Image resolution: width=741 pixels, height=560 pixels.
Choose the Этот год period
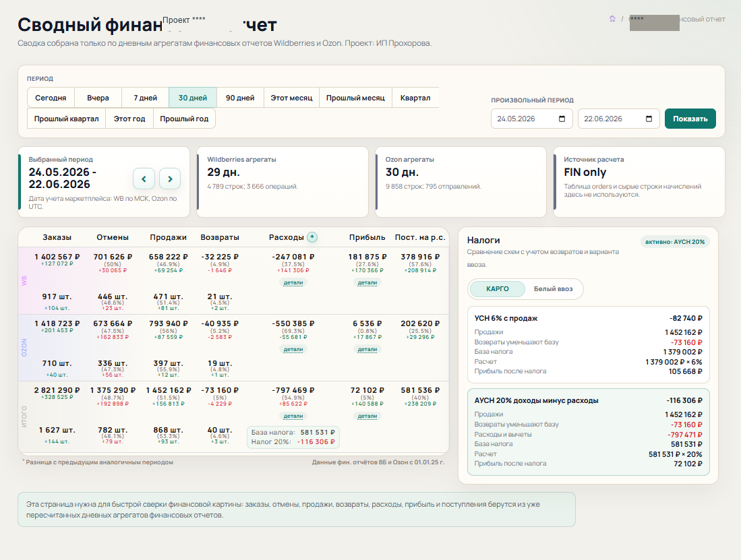[x=129, y=119]
